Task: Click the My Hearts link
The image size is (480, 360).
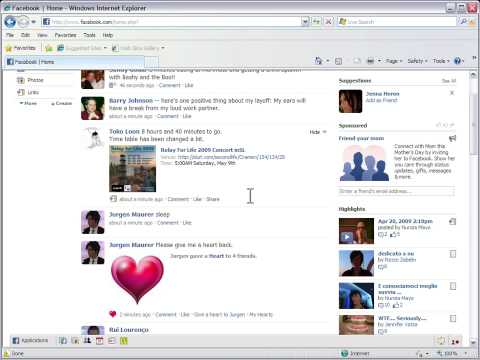Action: click(x=261, y=314)
